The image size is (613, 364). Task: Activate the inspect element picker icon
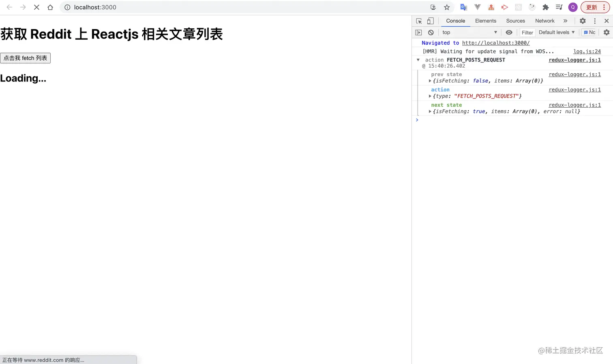click(419, 21)
